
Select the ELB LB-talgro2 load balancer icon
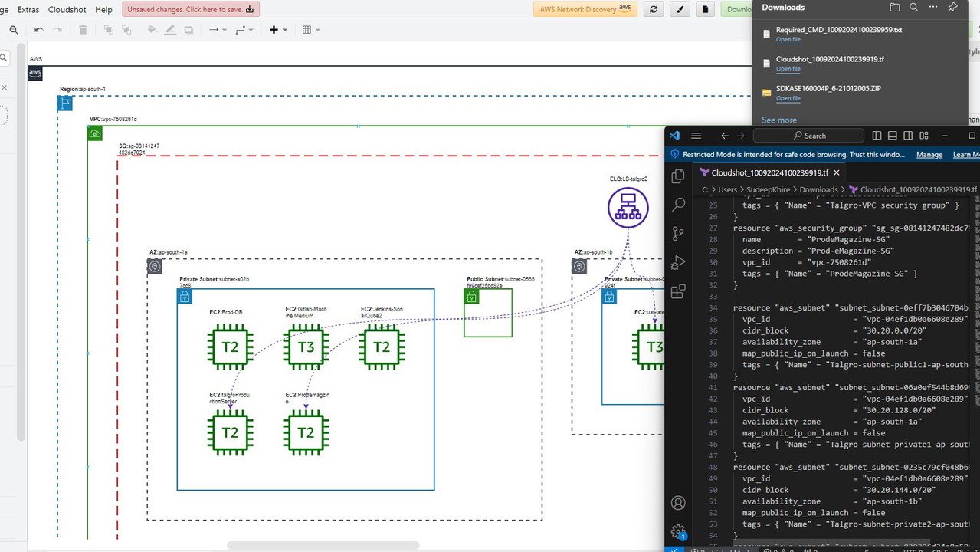(628, 208)
